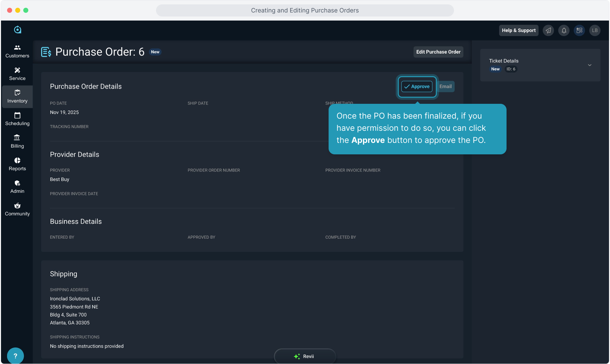610x364 pixels.
Task: Select the Inventory sidebar item
Action: 17,96
